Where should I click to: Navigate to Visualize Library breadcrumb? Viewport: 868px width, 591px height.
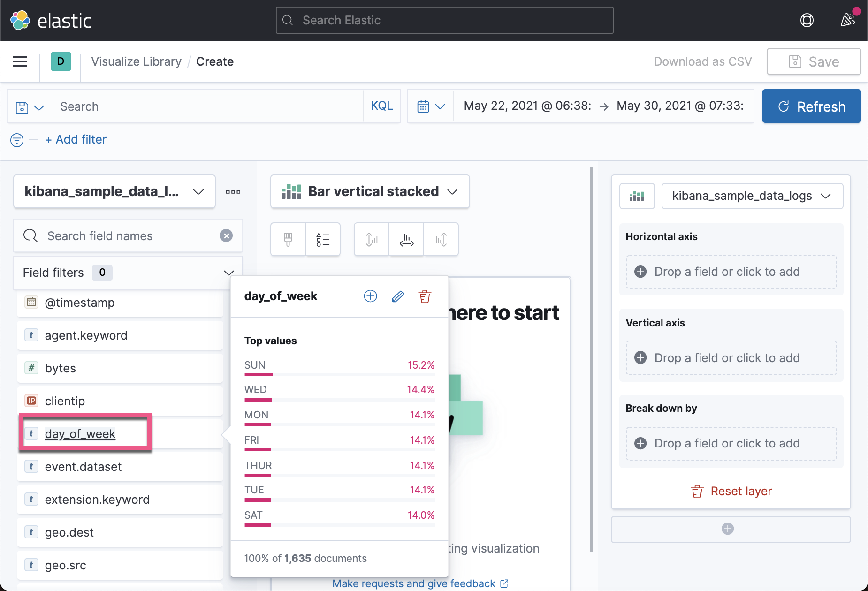coord(136,61)
